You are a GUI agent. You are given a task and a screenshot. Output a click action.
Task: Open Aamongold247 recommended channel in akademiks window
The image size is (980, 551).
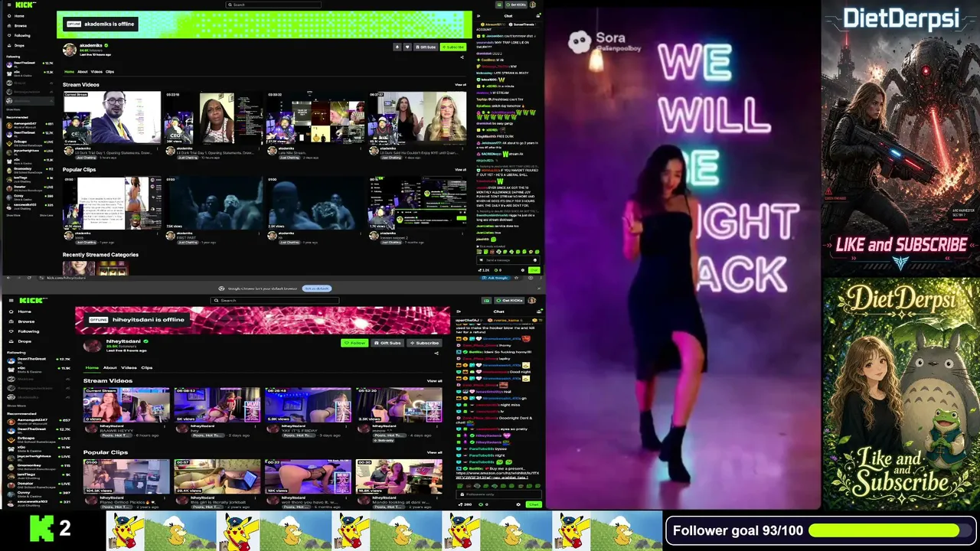tap(29, 124)
